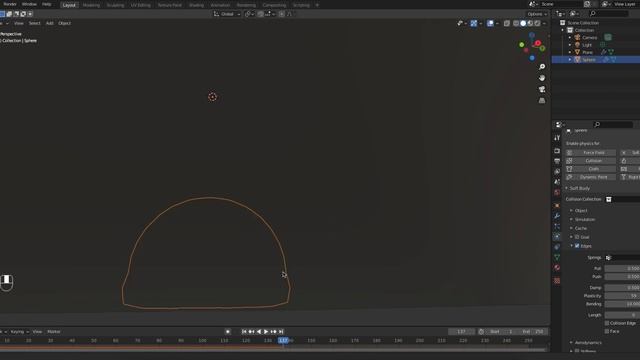Select the Light object in outliner

(587, 45)
